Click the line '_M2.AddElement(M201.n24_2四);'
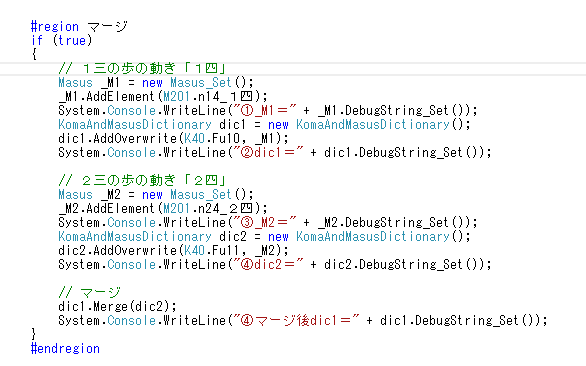 163,209
